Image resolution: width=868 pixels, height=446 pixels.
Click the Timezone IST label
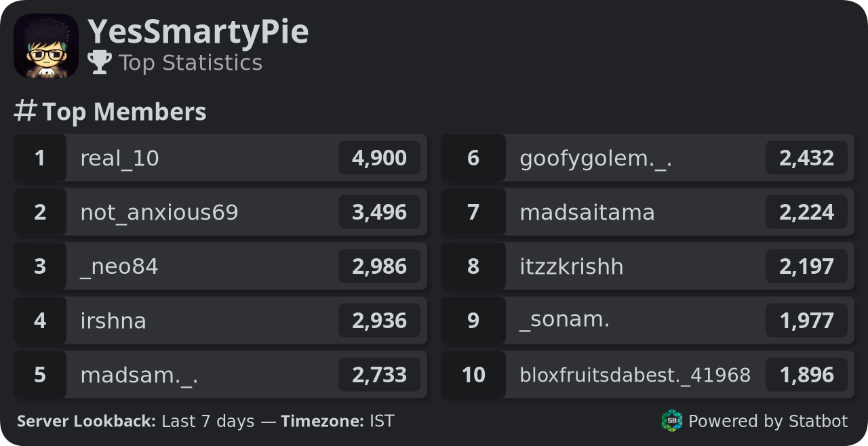337,421
